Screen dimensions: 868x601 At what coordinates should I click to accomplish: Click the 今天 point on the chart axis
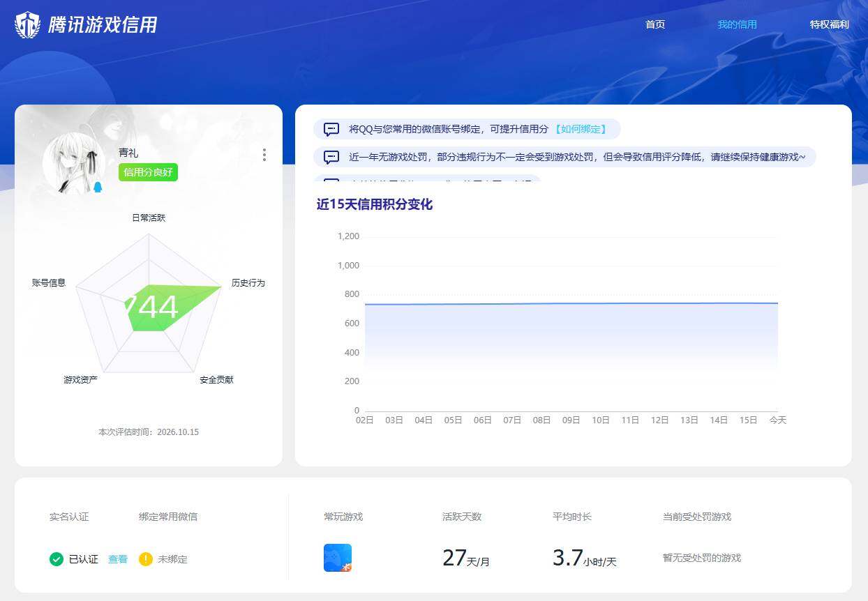[x=777, y=420]
